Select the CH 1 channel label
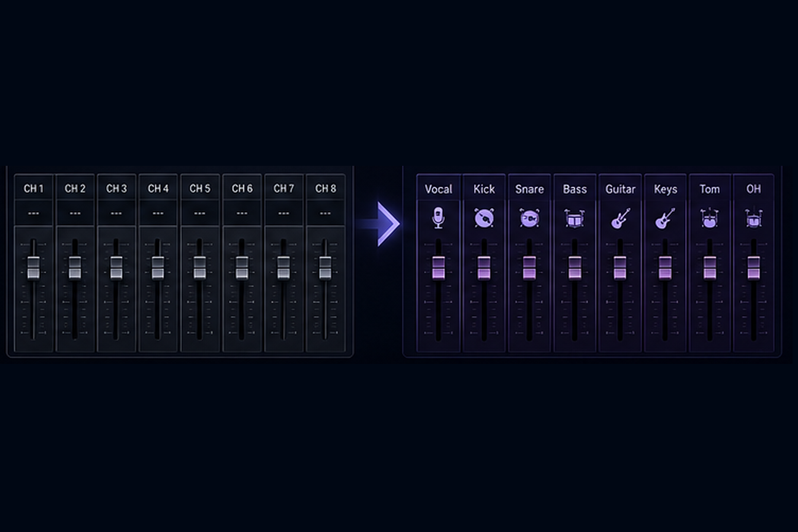This screenshot has height=532, width=798. (x=34, y=188)
